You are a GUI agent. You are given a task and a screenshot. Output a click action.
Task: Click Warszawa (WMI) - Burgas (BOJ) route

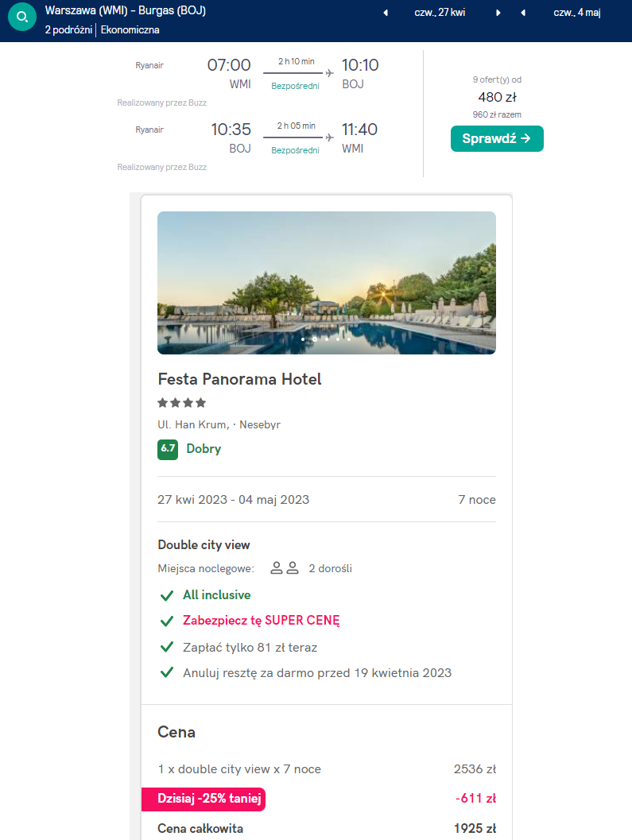pos(126,10)
